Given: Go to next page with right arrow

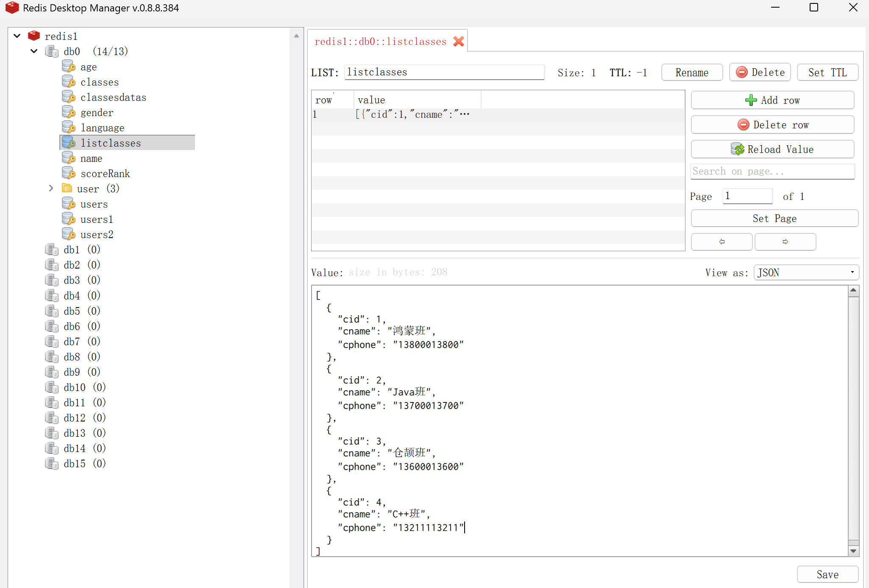Looking at the screenshot, I should (x=785, y=242).
